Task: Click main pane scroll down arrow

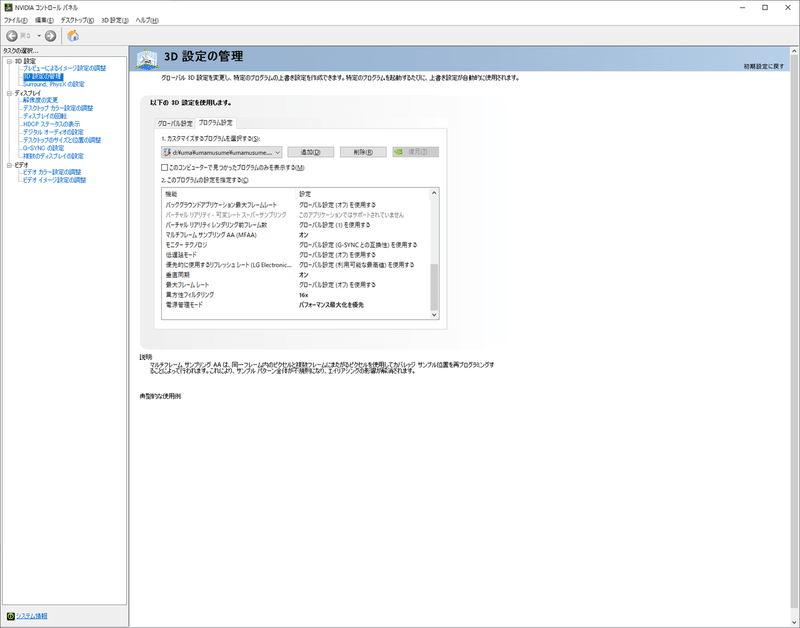Action: pos(794,622)
